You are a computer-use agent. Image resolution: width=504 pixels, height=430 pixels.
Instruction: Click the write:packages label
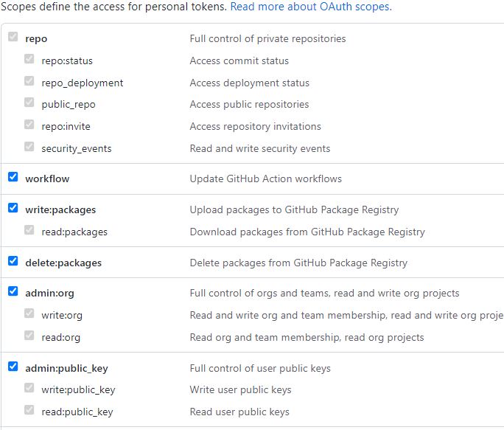60,210
